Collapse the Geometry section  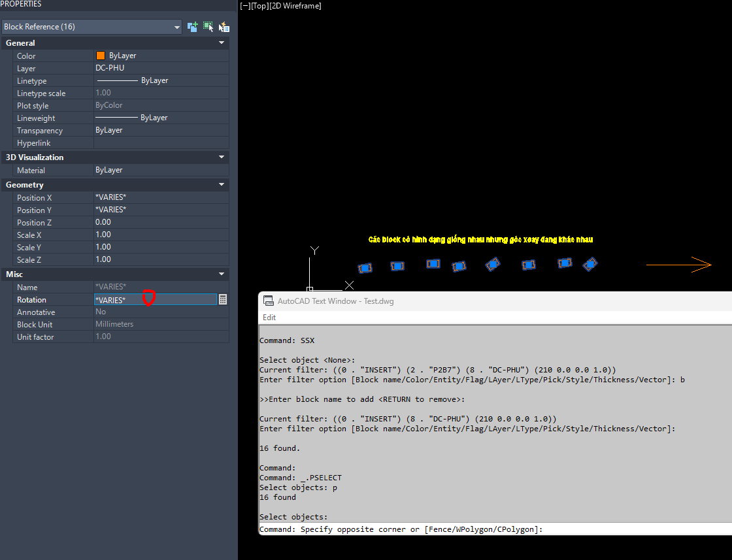click(x=222, y=186)
